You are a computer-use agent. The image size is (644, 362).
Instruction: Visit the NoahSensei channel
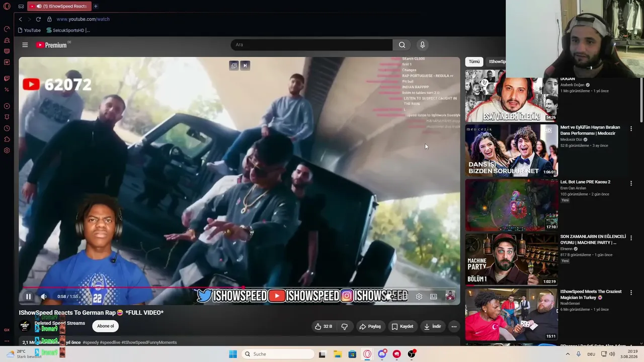(x=571, y=303)
